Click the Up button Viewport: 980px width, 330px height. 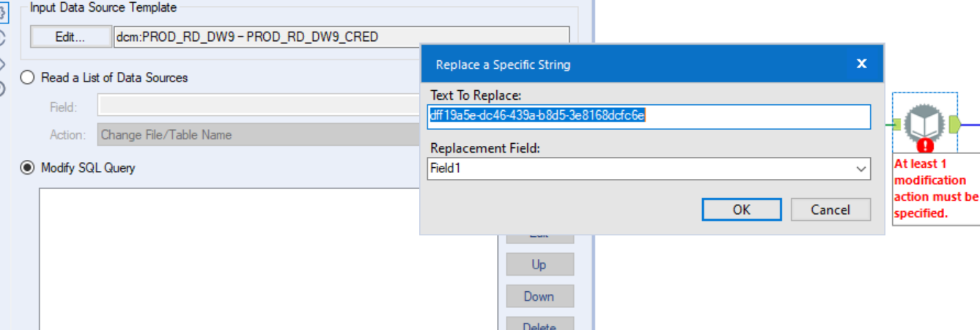tap(539, 265)
